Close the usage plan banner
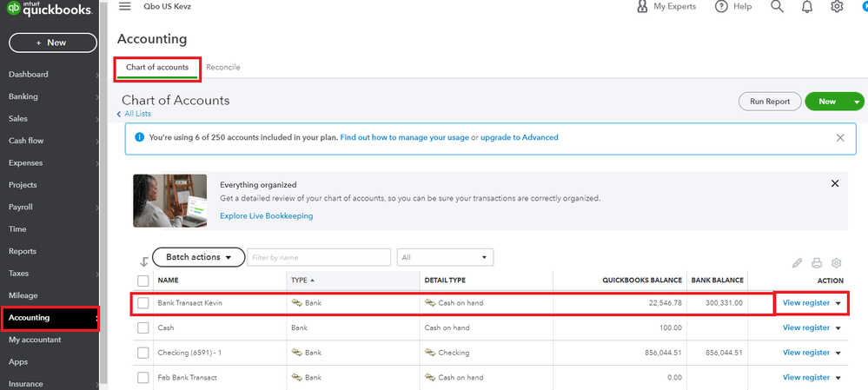The width and height of the screenshot is (868, 390). (x=840, y=138)
